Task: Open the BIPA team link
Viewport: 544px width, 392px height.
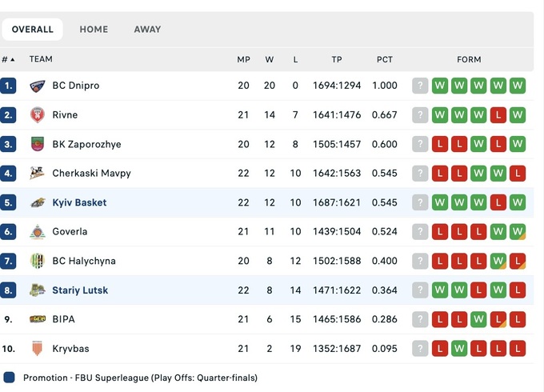Action: coord(63,319)
